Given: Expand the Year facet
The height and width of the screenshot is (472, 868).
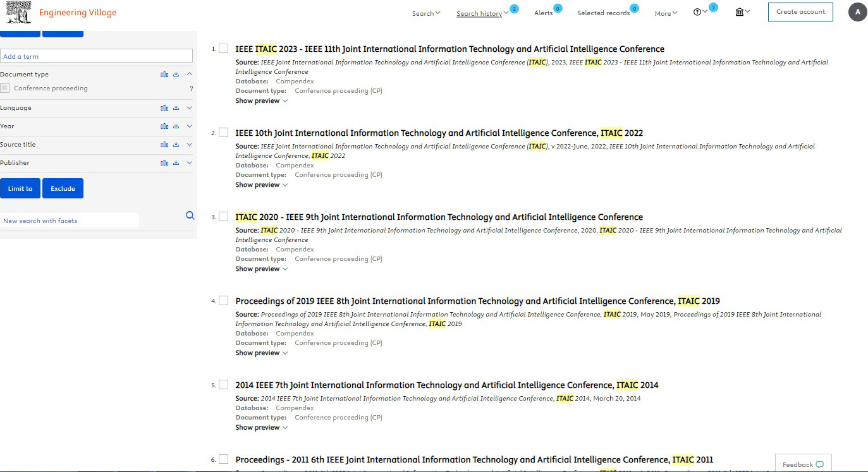Looking at the screenshot, I should click(x=189, y=126).
